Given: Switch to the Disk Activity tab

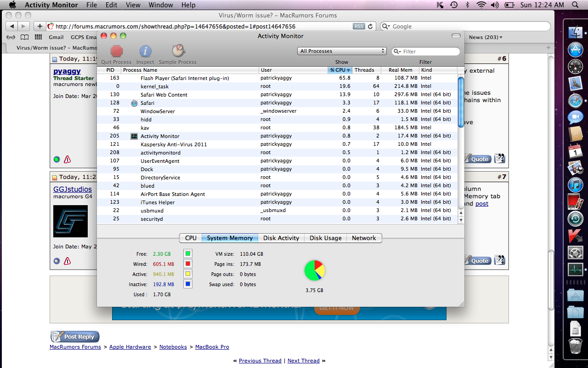Looking at the screenshot, I should click(281, 238).
